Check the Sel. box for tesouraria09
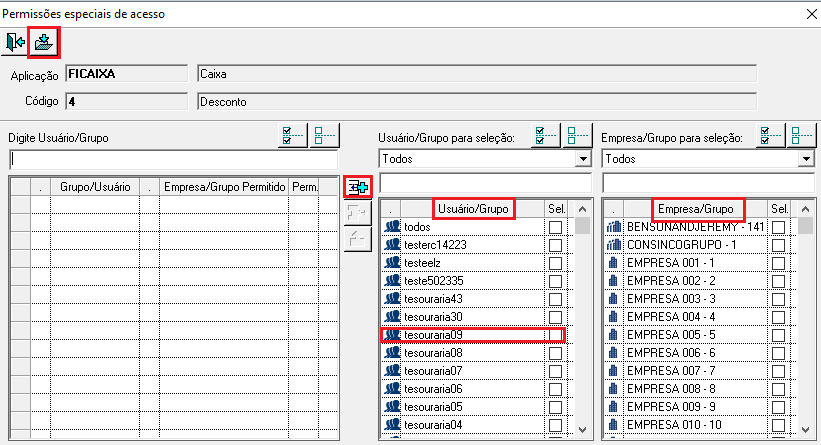 coord(556,335)
